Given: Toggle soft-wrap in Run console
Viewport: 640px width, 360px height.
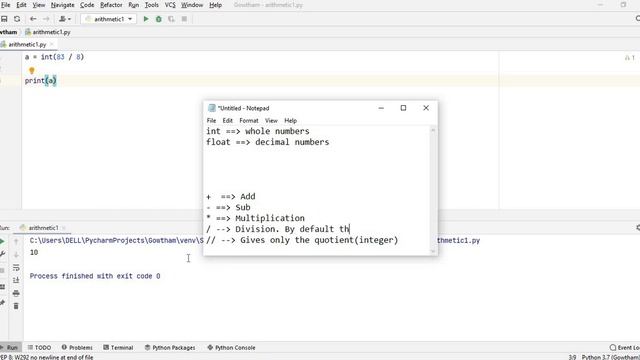Looking at the screenshot, I should 16,268.
